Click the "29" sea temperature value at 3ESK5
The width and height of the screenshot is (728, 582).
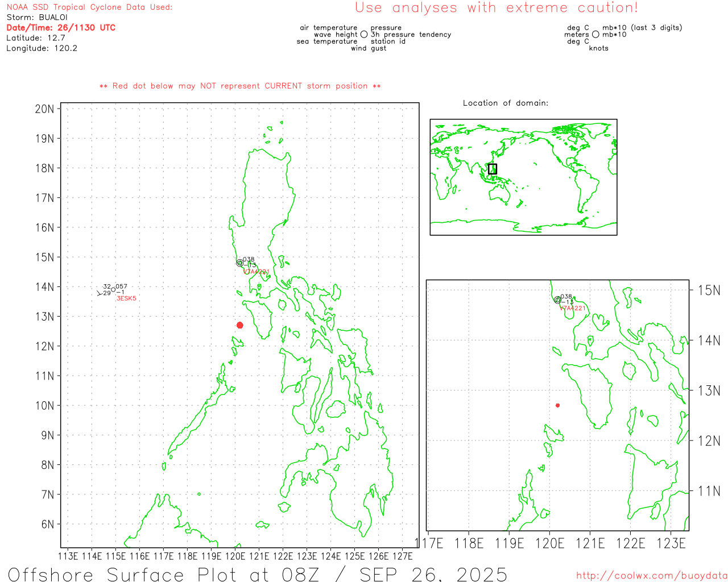(x=107, y=293)
